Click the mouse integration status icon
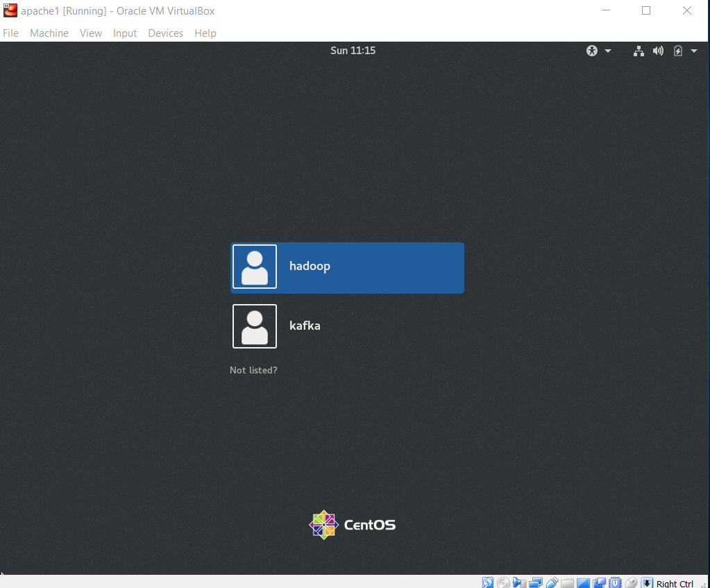This screenshot has width=710, height=588. pyautogui.click(x=631, y=582)
